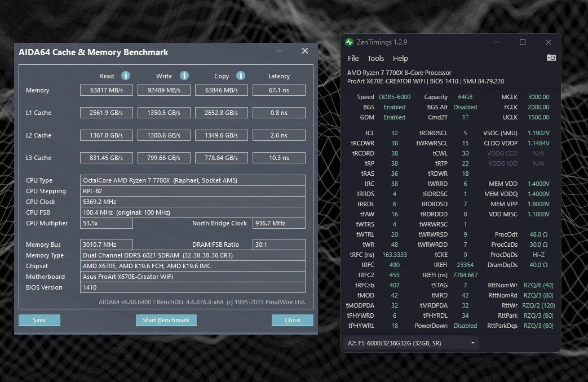Viewport: 588px width, 382px height.
Task: Select the L1 Cache Write value 1350.5 GB/s
Action: [164, 113]
